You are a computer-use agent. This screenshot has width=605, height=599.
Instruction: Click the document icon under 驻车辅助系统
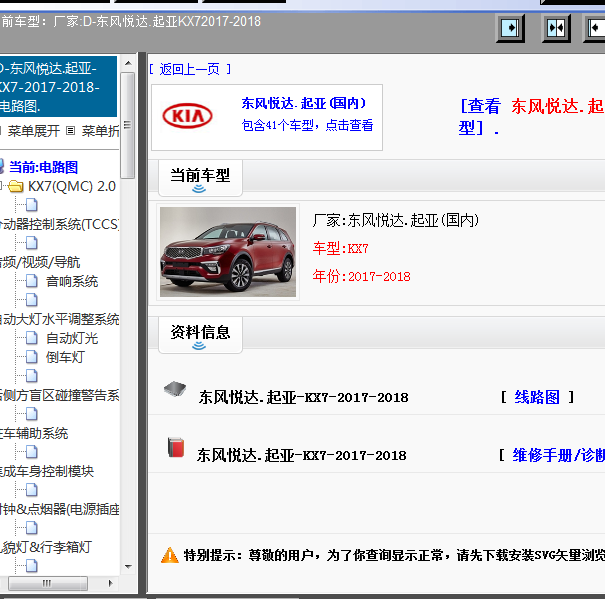pos(32,452)
